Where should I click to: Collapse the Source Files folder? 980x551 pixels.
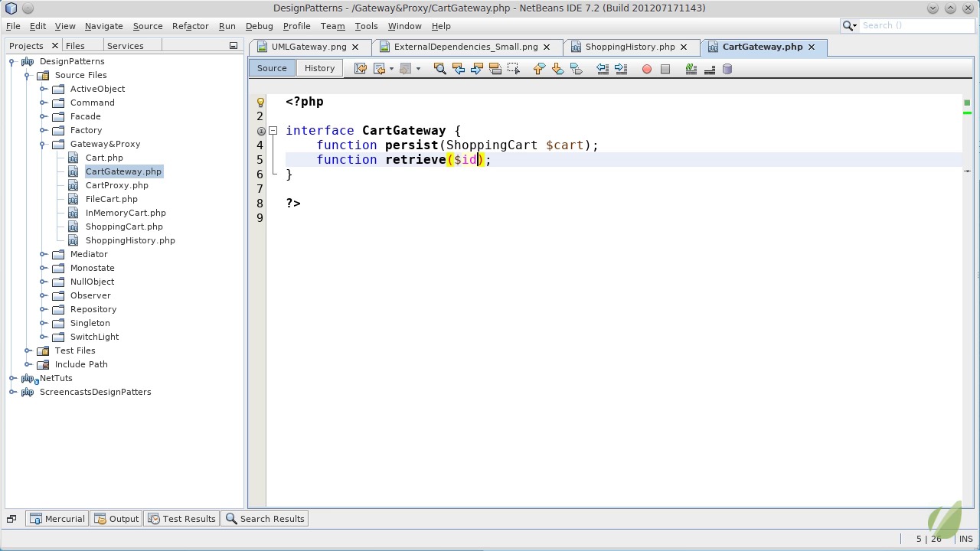(28, 75)
